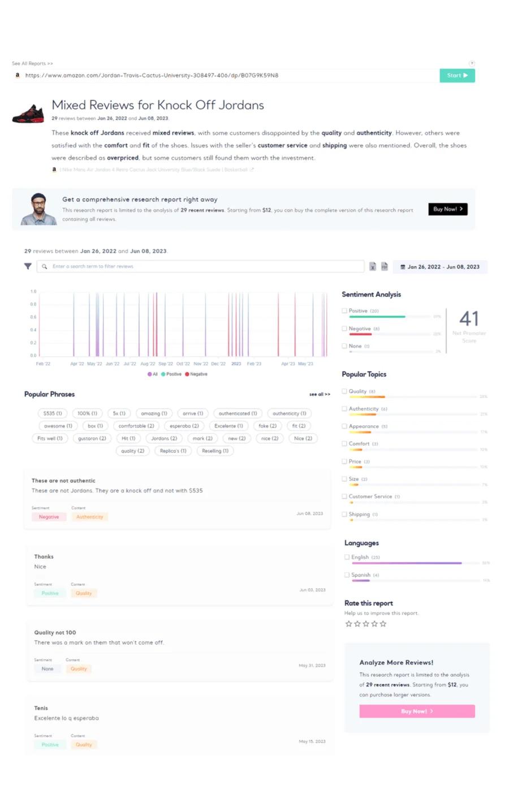Image resolution: width=509 pixels, height=812 pixels.
Task: Select the '100% (1)' phrase chip
Action: tap(87, 413)
